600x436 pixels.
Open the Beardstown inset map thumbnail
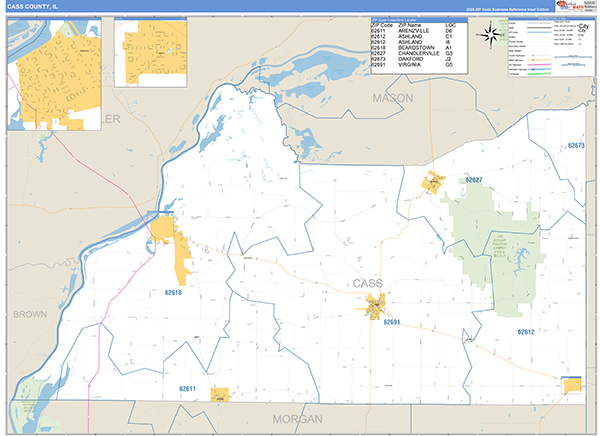click(54, 74)
